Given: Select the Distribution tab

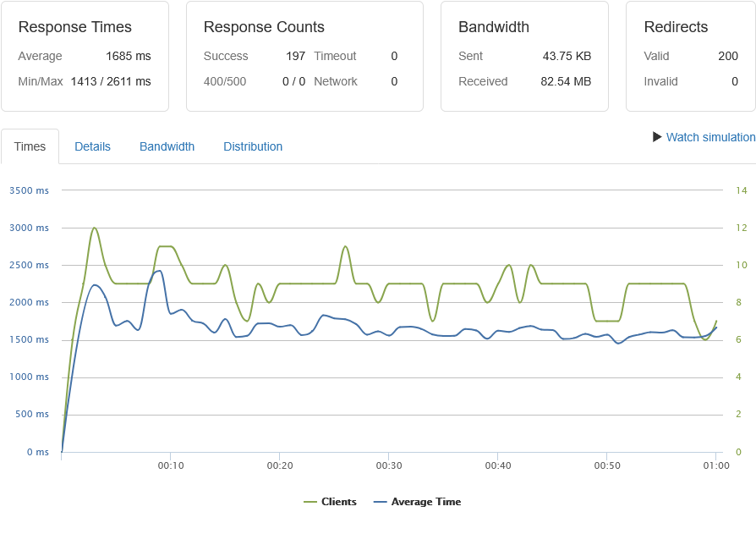Looking at the screenshot, I should 253,146.
